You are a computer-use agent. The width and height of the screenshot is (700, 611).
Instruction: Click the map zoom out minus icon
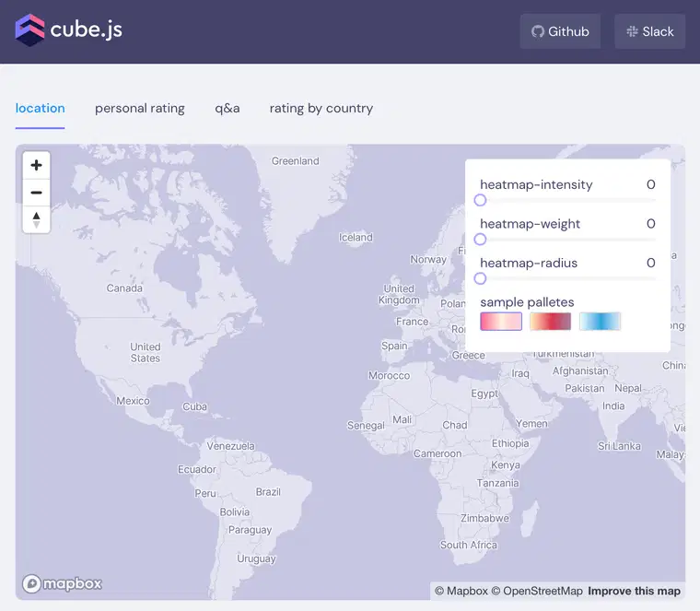point(36,193)
